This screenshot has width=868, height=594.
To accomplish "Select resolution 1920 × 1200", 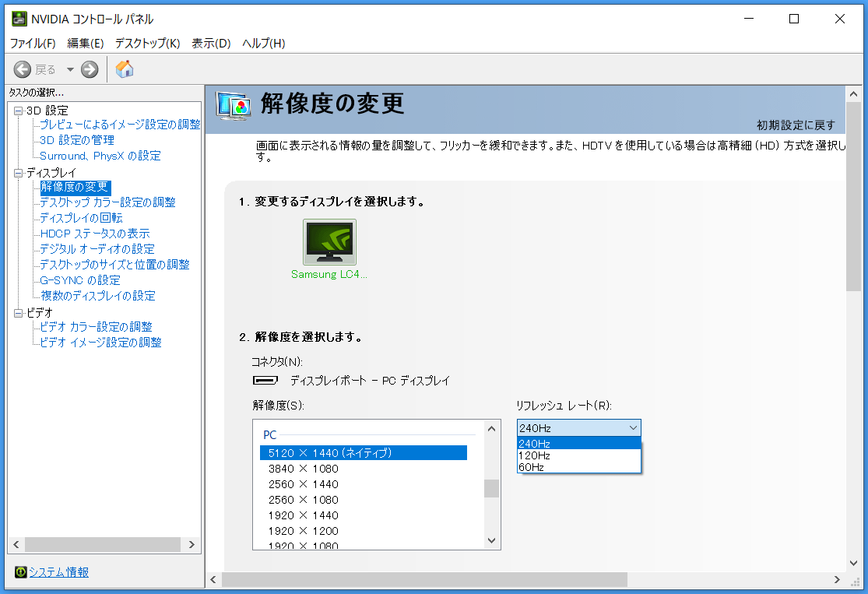I will [x=363, y=530].
